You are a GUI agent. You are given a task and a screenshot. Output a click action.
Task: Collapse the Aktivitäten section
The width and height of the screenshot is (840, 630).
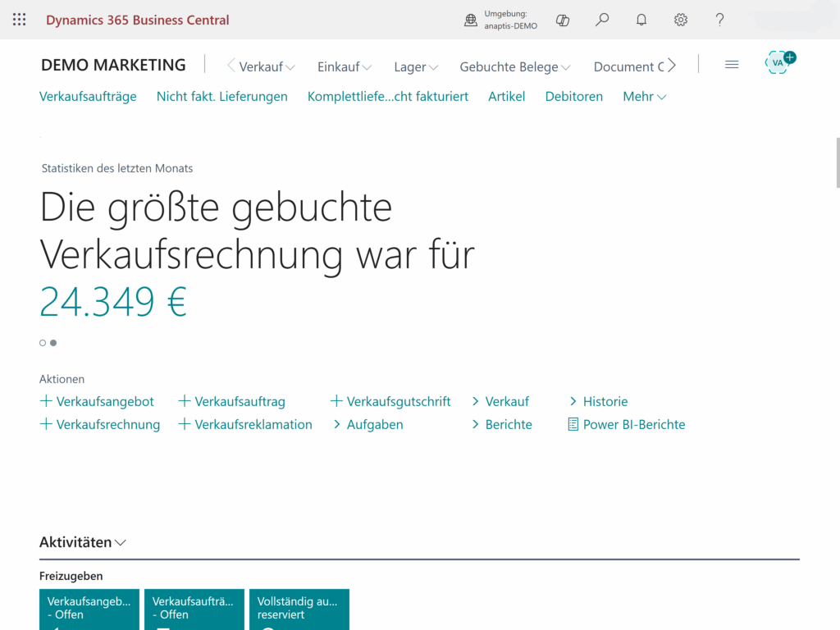tap(121, 542)
